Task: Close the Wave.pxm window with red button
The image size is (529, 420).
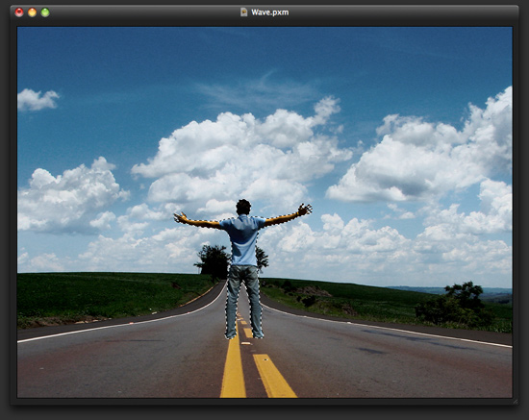Action: (x=19, y=12)
